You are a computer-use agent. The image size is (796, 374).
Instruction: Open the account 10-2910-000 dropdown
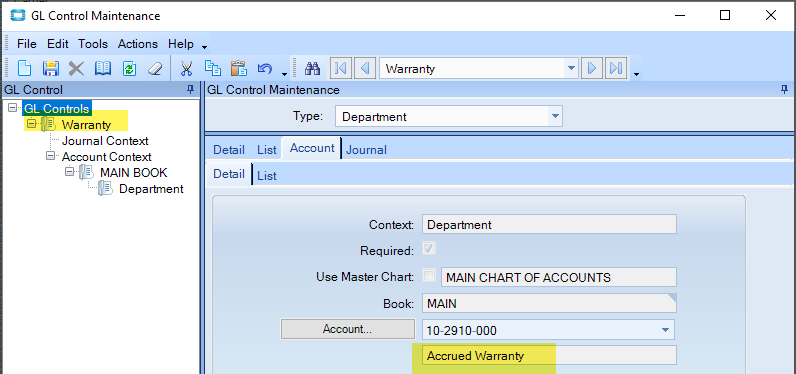pyautogui.click(x=665, y=331)
